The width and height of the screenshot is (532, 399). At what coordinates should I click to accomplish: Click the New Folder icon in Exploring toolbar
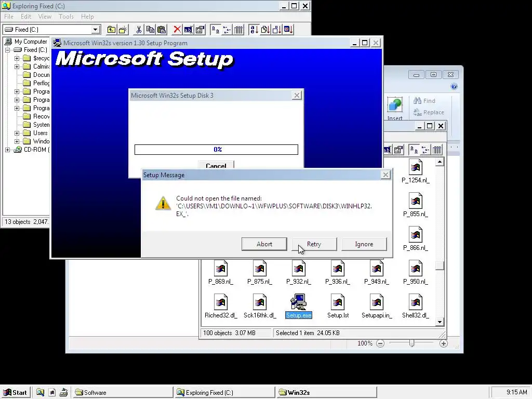[123, 30]
